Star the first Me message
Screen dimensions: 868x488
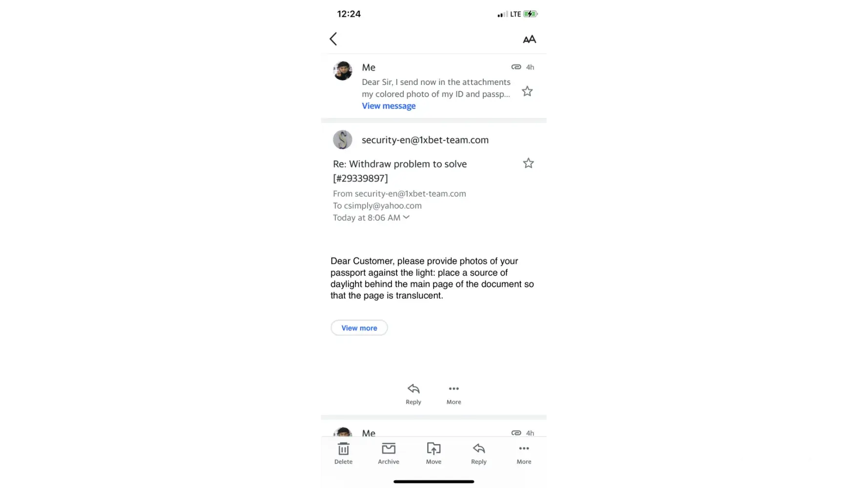527,91
